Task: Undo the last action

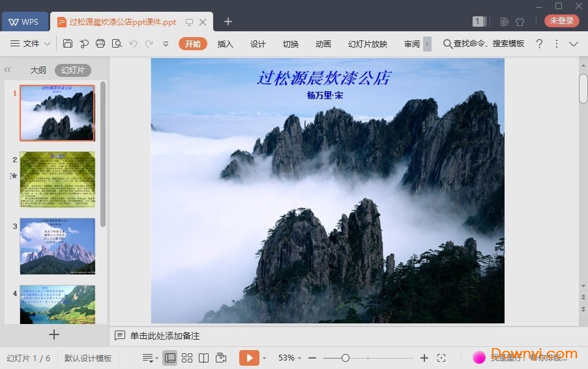Action: point(133,44)
